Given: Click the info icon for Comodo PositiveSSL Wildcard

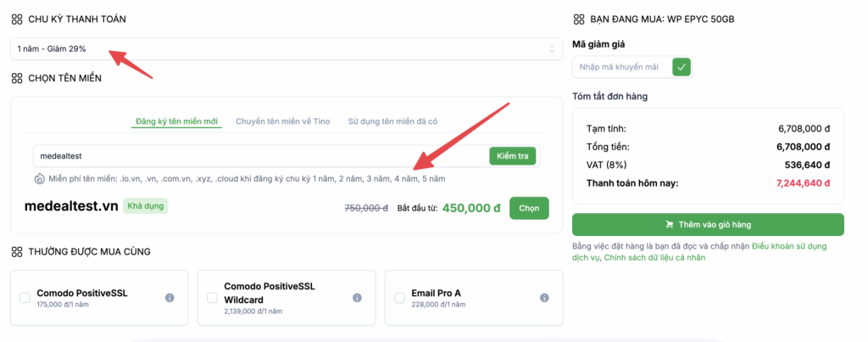Looking at the screenshot, I should point(357,298).
